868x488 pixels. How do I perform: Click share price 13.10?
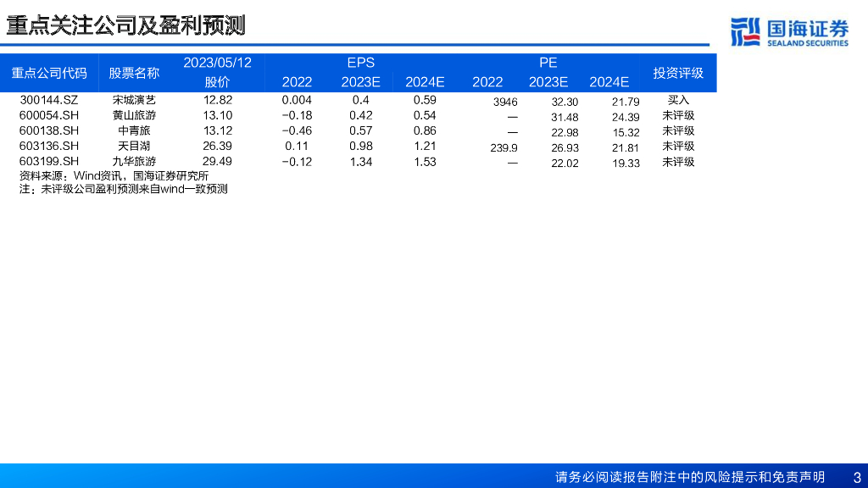[x=218, y=115]
